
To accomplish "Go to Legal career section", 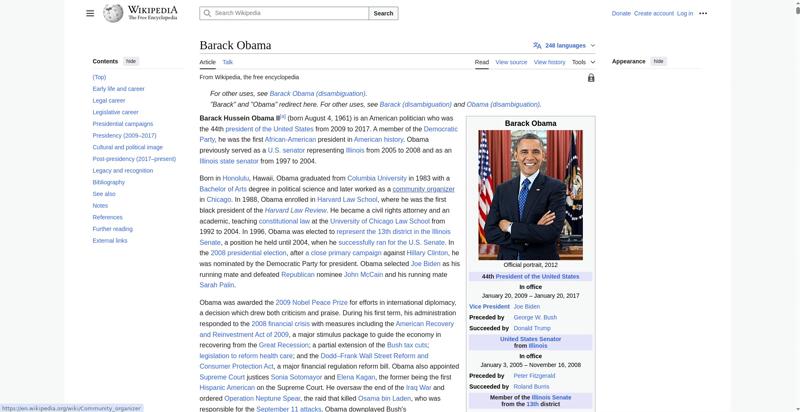I will pos(109,100).
